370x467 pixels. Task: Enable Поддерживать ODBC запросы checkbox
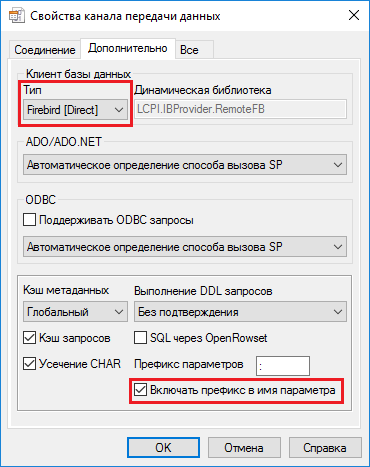[x=29, y=220]
